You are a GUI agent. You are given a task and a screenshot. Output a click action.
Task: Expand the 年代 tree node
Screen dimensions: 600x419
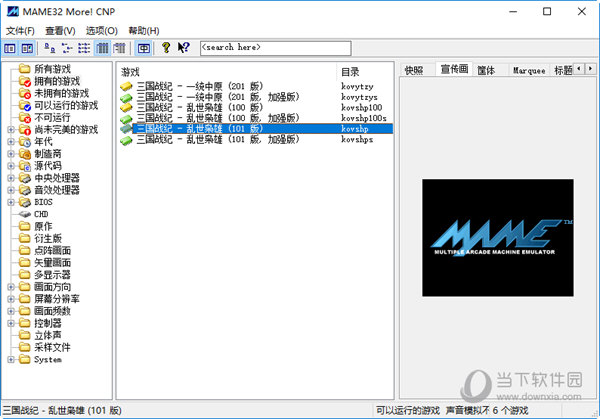11,142
